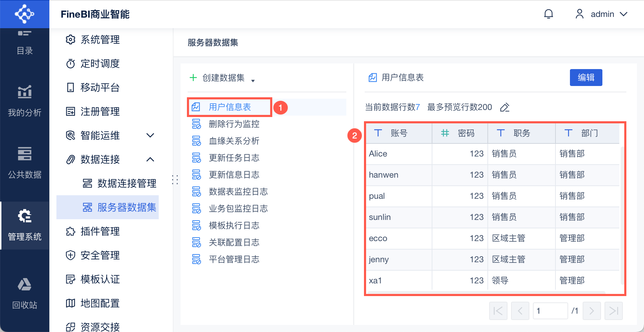Screen dimensions: 644x332
Task: Click the FineBI logo icon
Action: (x=24, y=14)
